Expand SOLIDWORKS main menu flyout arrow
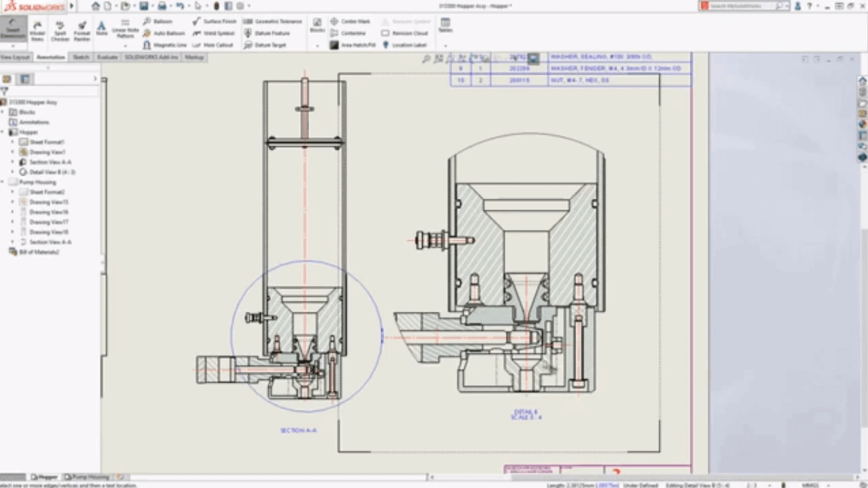Screen dimensions: 868x488 (x=72, y=6)
